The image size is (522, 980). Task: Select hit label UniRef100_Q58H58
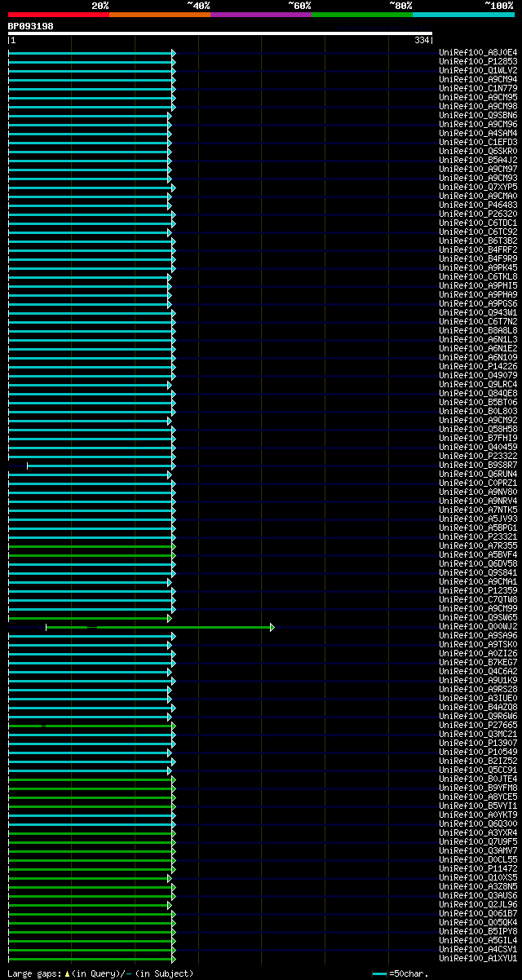pos(478,429)
